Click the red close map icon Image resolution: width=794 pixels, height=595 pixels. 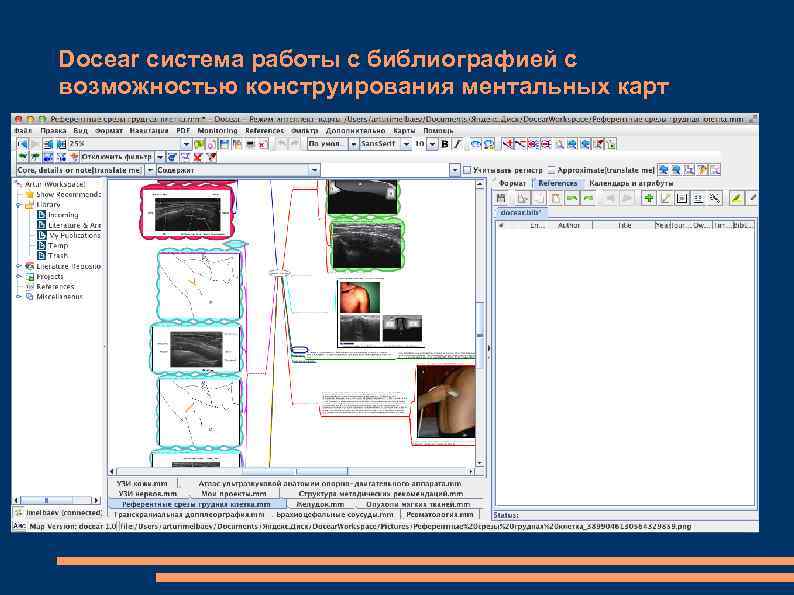[263, 144]
